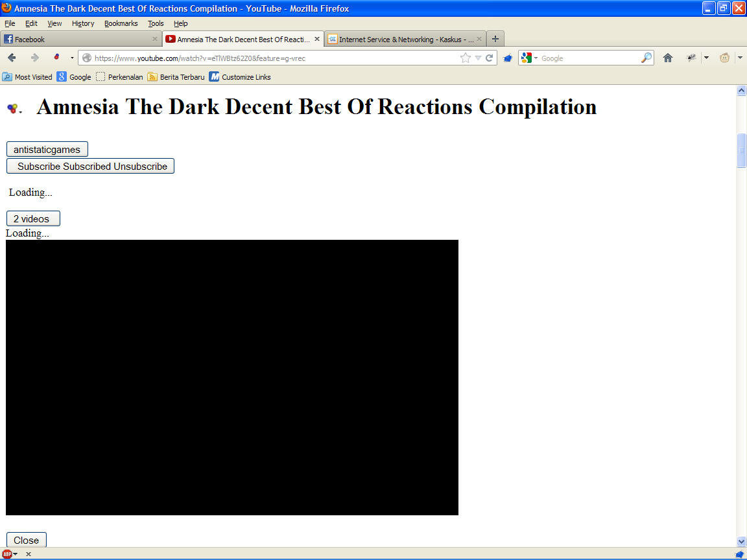Screen dimensions: 747x560
Task: Click the Google search input field
Action: point(589,58)
